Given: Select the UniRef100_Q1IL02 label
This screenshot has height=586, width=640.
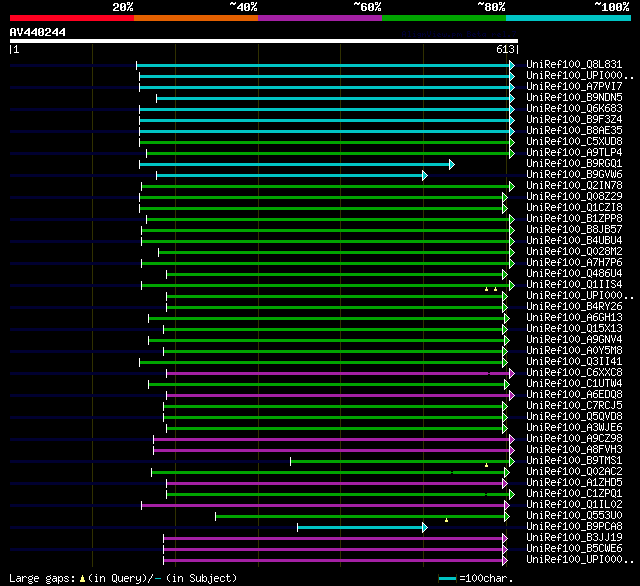Looking at the screenshot, I should click(574, 505).
